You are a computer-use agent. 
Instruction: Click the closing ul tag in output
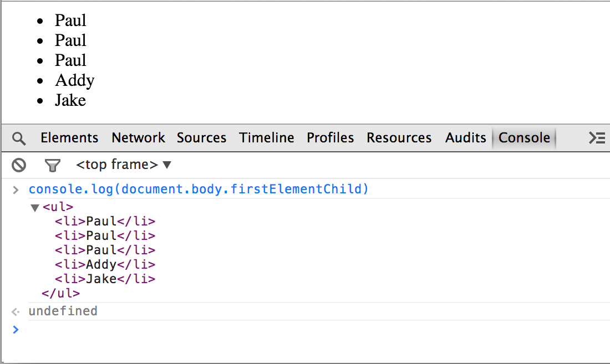[x=60, y=293]
